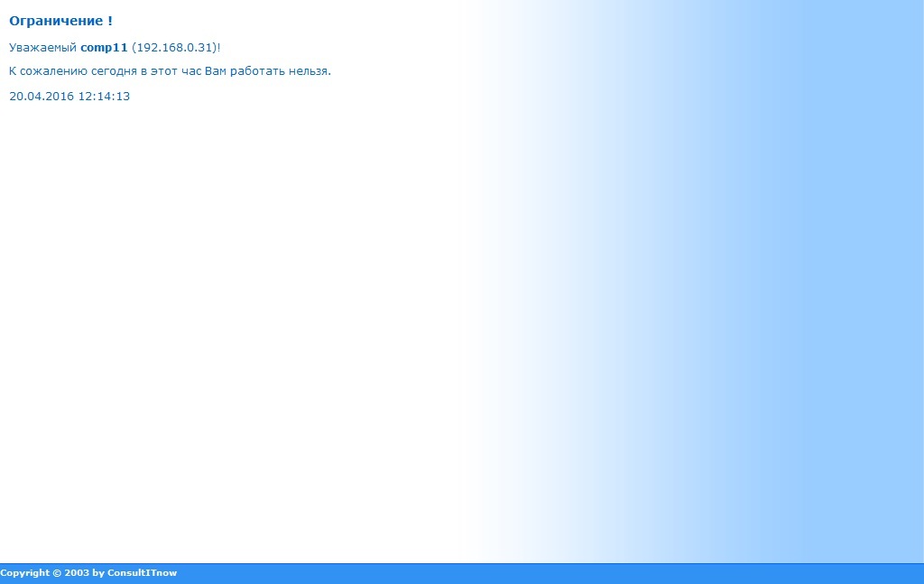Open the ConsultITnow footer text
Screen dimensions: 924x584
coord(142,573)
